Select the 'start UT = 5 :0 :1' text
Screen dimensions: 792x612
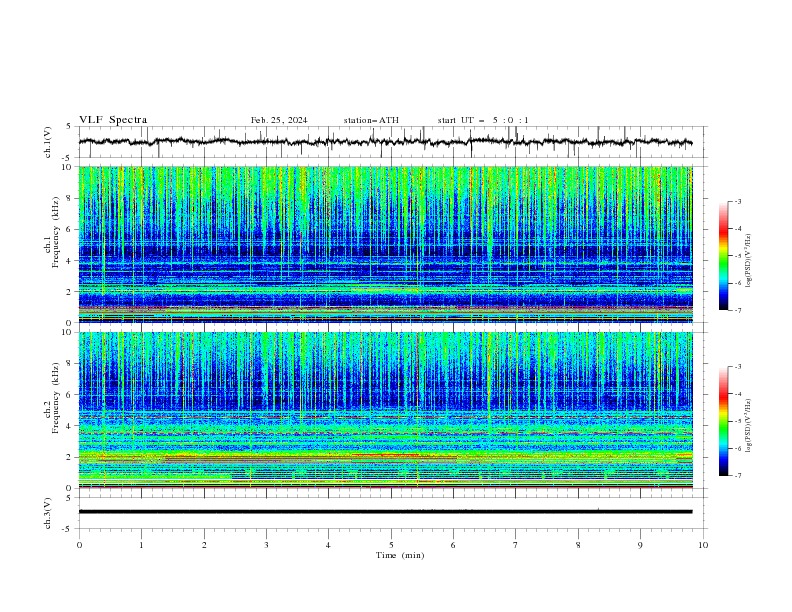coord(483,120)
